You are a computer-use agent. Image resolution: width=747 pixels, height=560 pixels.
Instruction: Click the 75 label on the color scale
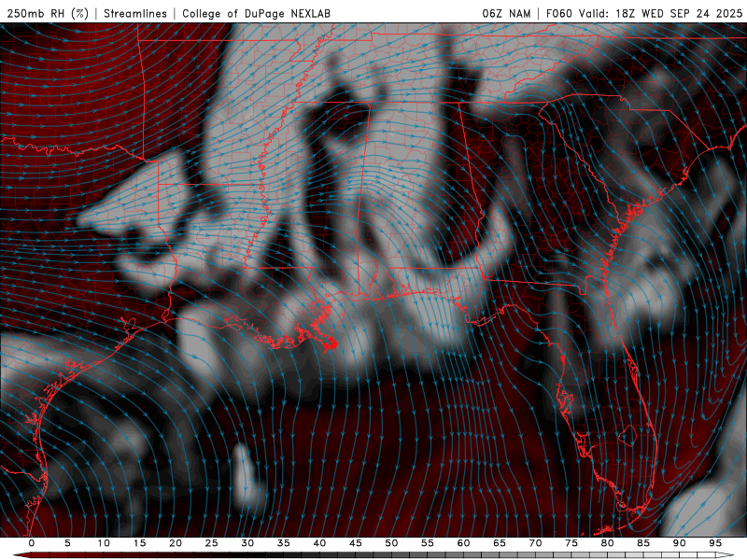pyautogui.click(x=571, y=543)
